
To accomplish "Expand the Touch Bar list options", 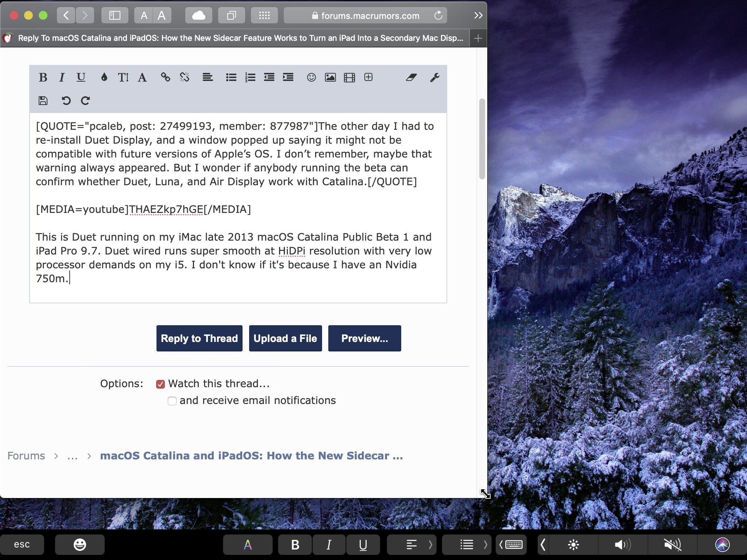I will 485,545.
